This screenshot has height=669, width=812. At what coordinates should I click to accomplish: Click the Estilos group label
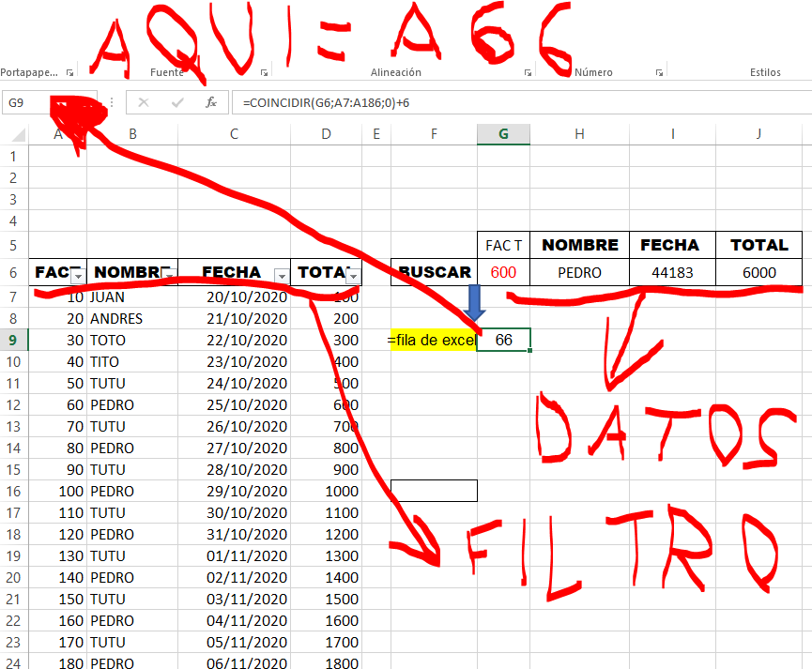click(x=765, y=72)
